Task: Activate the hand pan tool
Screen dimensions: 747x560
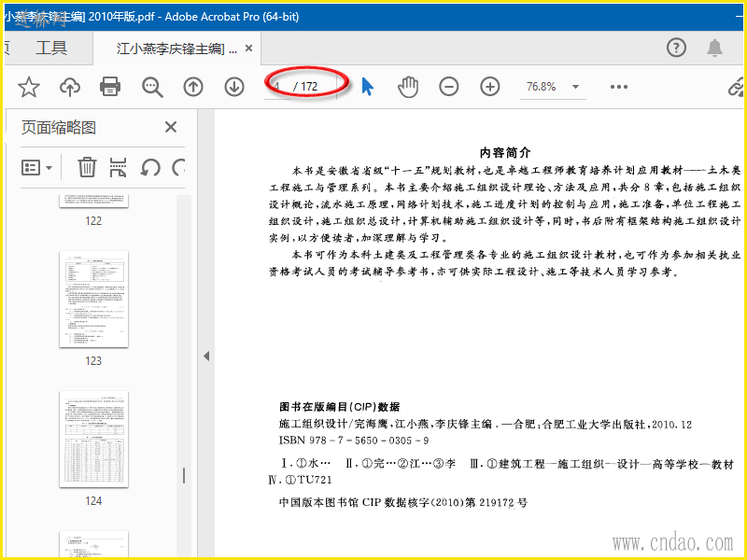Action: click(408, 87)
